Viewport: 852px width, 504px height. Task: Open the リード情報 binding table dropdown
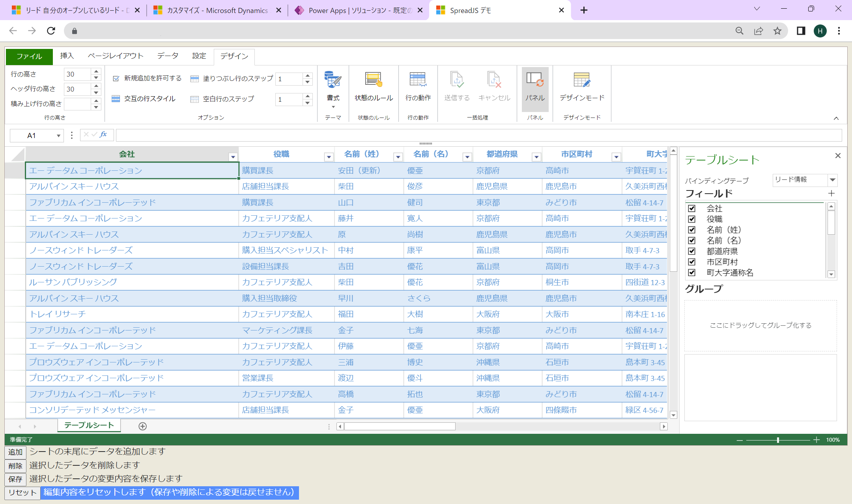click(832, 180)
